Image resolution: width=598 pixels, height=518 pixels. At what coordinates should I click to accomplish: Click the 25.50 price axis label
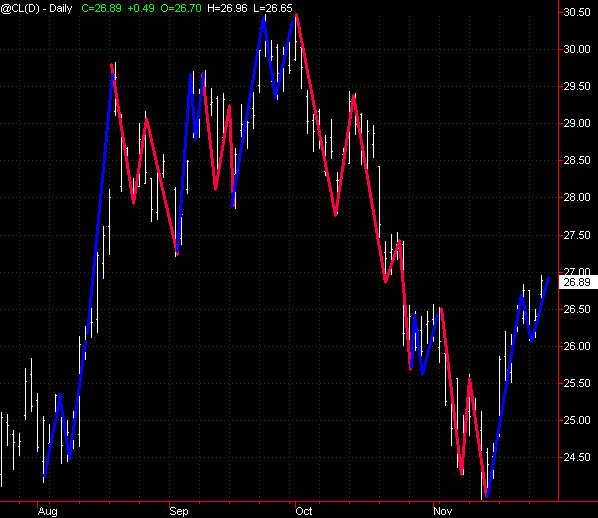coord(577,383)
